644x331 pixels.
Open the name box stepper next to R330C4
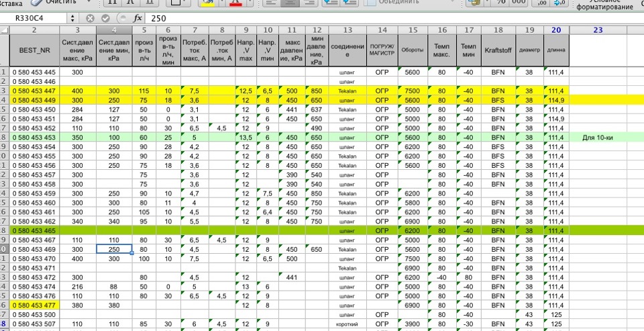click(72, 19)
